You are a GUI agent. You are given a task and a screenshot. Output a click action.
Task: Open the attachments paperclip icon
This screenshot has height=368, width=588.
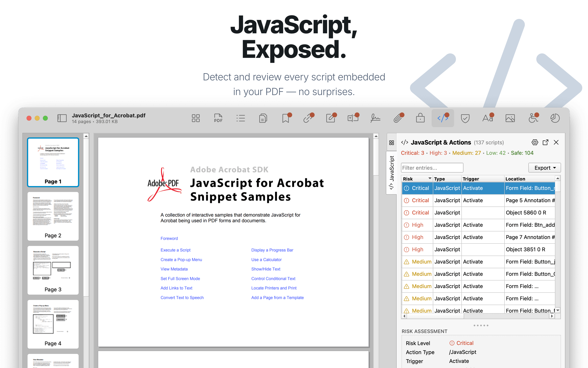pos(398,118)
